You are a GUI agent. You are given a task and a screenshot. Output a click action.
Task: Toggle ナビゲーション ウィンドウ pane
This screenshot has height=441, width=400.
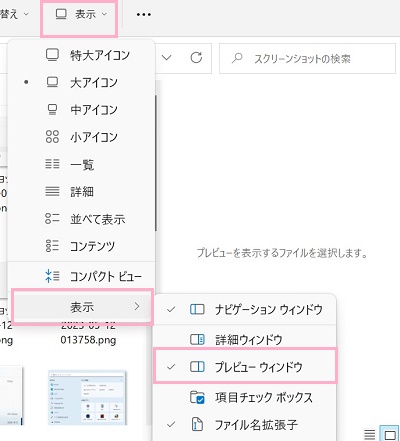point(245,310)
